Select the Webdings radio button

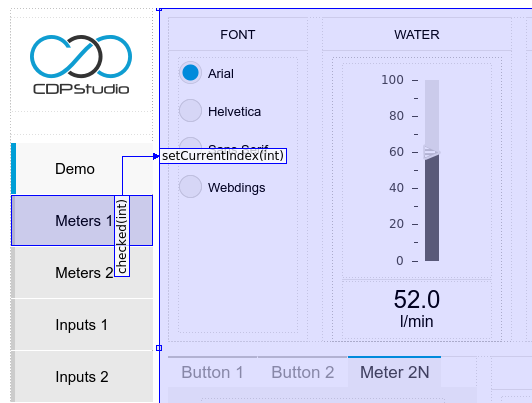pos(190,187)
